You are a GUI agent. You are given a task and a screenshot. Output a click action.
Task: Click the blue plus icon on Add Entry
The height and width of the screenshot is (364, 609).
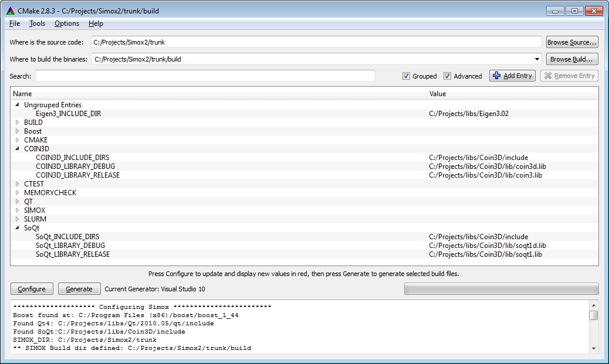[x=496, y=76]
